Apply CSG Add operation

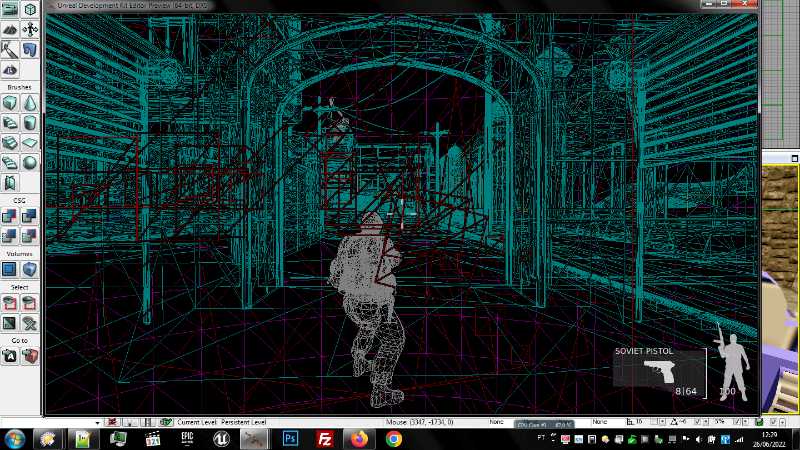[x=10, y=216]
